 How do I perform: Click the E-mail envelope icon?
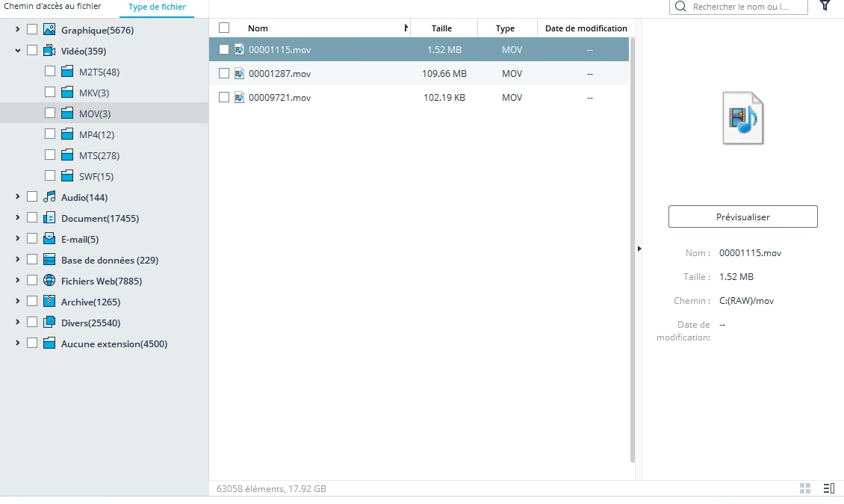coord(49,239)
